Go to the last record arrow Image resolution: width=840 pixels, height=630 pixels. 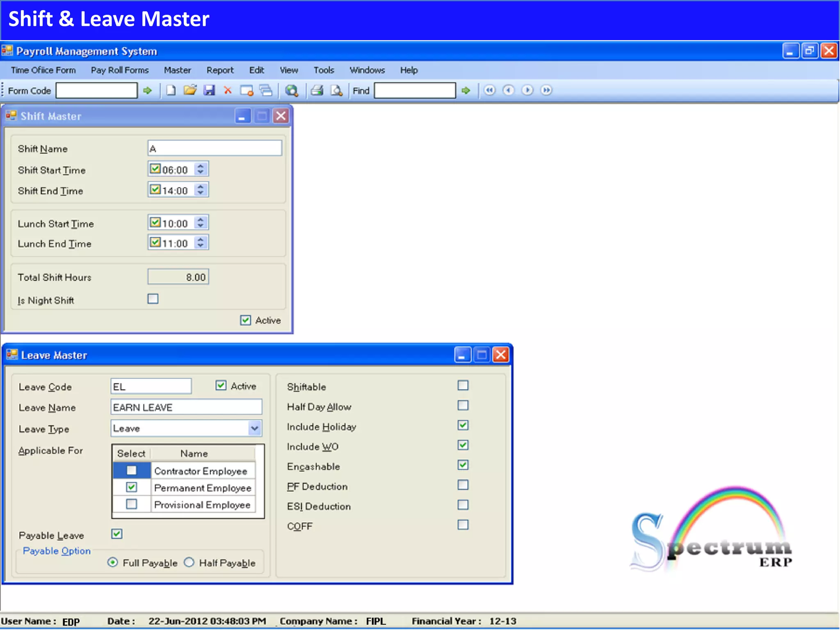click(546, 90)
